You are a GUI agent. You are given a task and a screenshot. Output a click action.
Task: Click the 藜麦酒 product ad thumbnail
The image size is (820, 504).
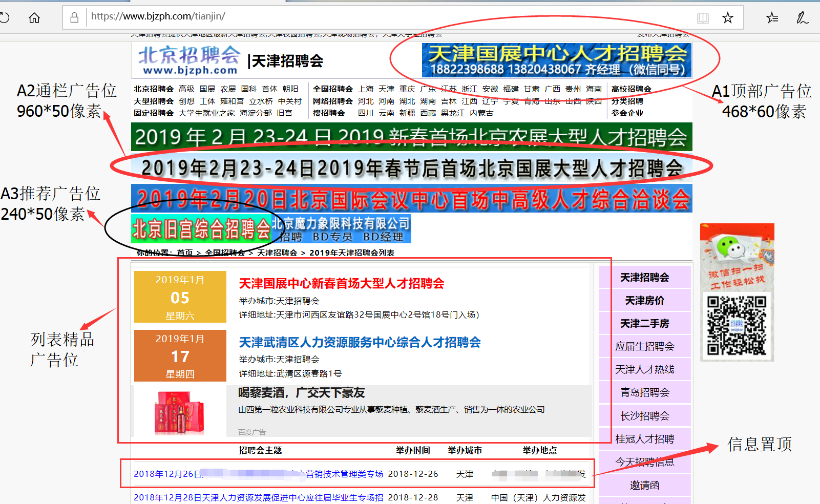(180, 412)
